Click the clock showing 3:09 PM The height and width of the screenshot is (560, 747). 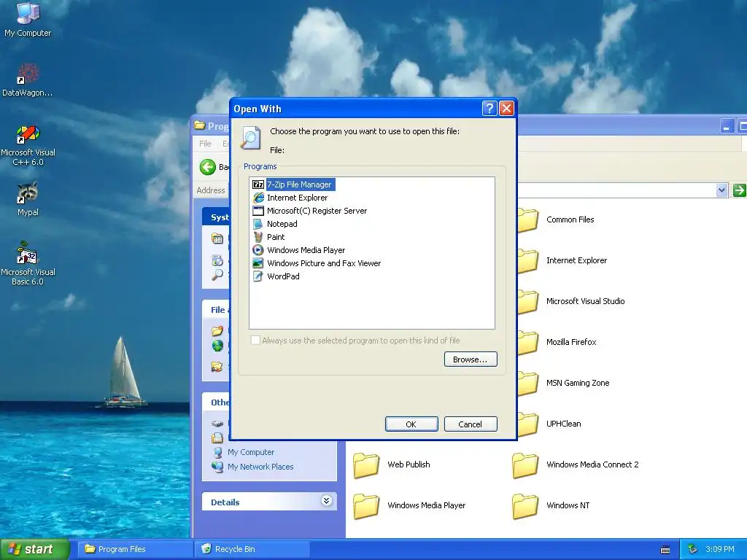(720, 549)
